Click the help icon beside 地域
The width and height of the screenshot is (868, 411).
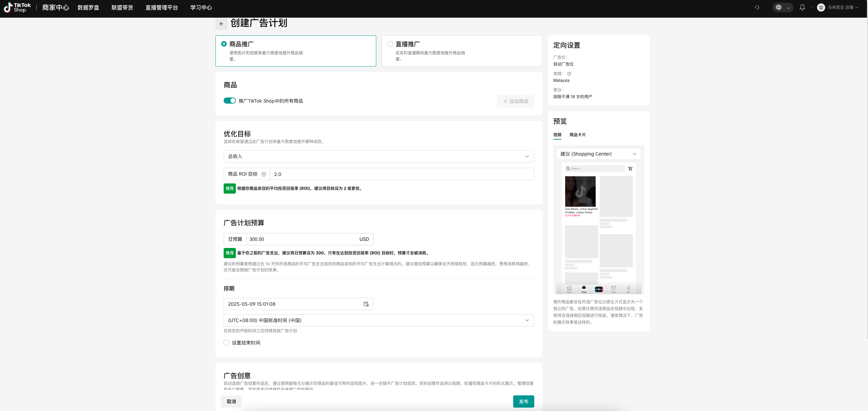[x=569, y=74]
